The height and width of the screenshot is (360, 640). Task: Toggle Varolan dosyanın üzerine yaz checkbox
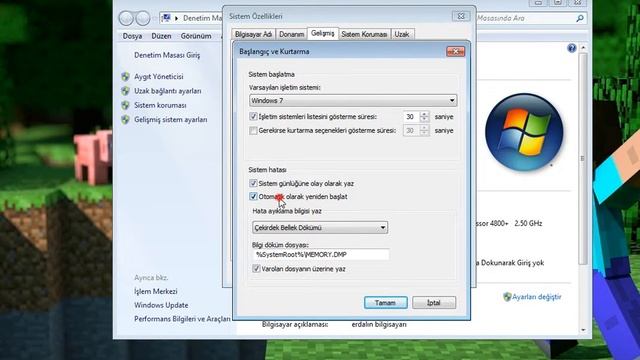point(256,269)
